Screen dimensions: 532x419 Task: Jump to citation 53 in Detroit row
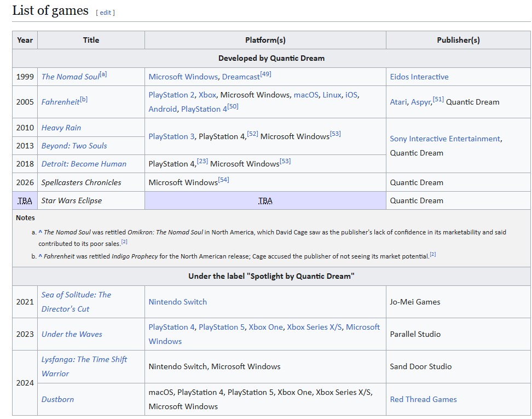click(x=285, y=161)
